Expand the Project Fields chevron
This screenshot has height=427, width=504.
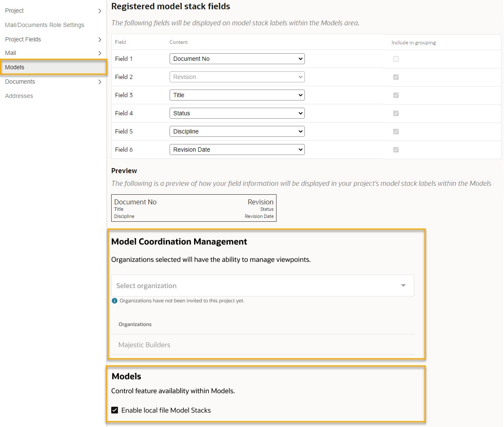coord(100,39)
